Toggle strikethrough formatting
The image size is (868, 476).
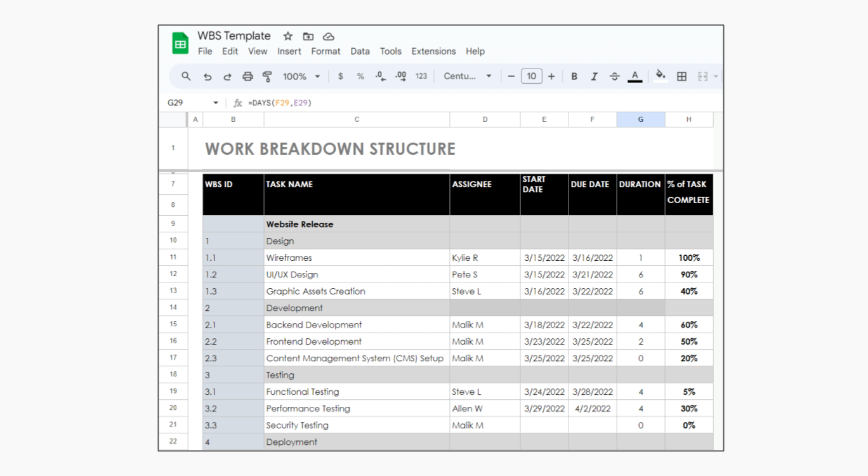click(614, 76)
